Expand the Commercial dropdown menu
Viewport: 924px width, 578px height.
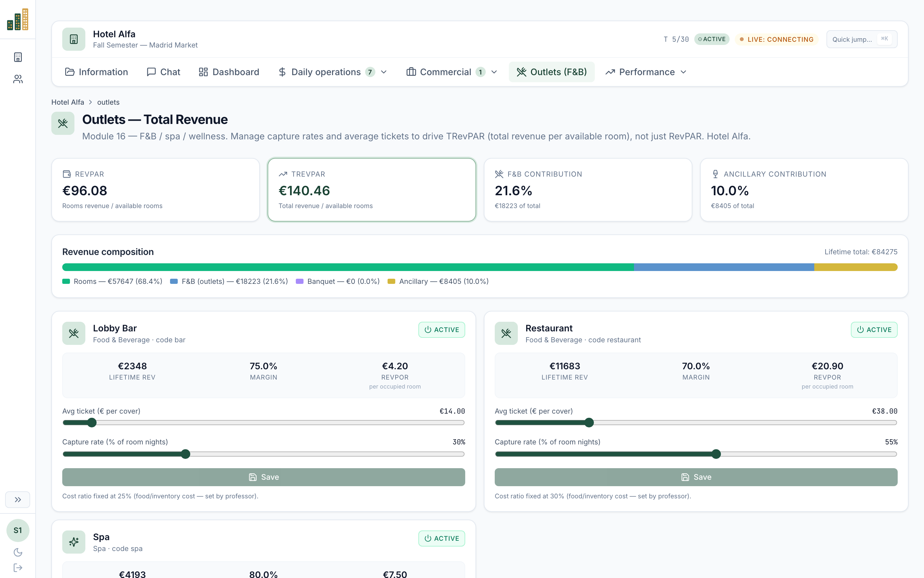pos(452,72)
